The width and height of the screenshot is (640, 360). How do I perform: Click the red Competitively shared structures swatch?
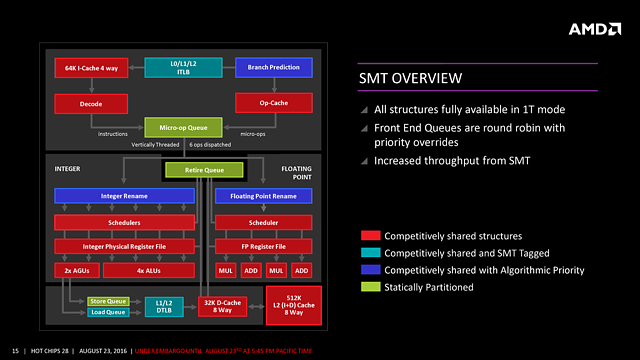371,236
